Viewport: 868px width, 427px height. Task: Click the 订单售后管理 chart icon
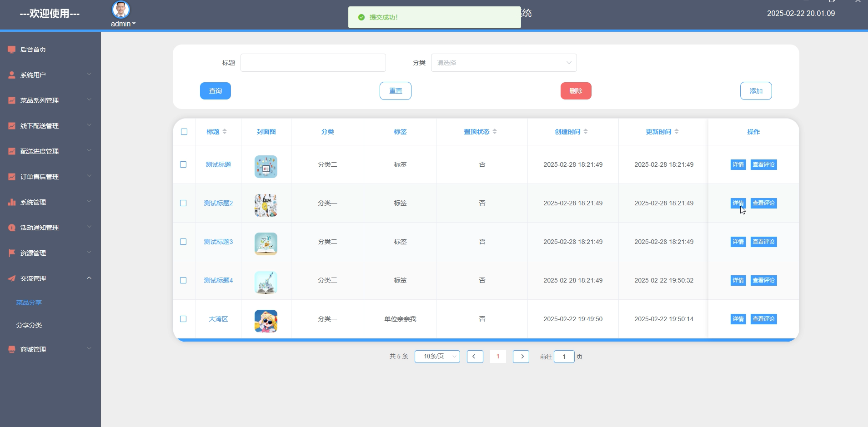coord(12,177)
